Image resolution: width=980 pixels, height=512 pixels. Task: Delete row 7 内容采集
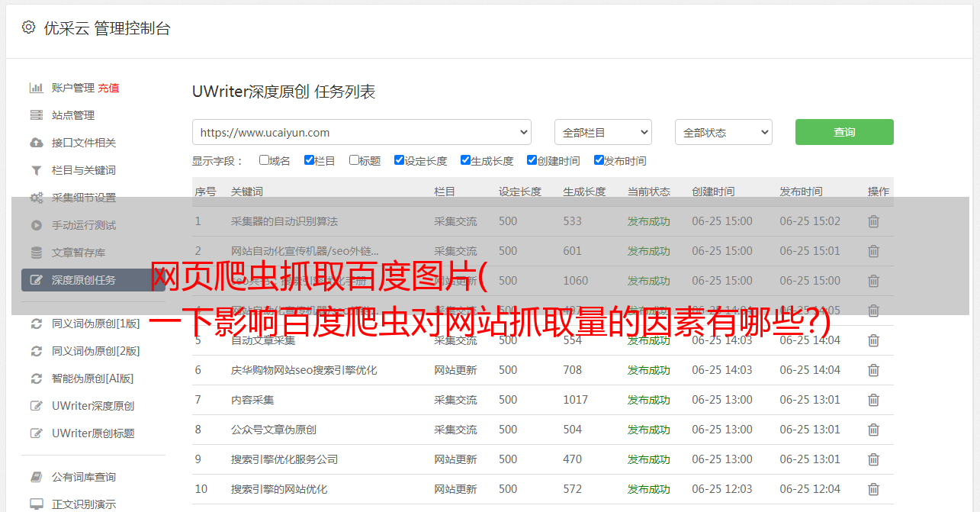pyautogui.click(x=874, y=400)
